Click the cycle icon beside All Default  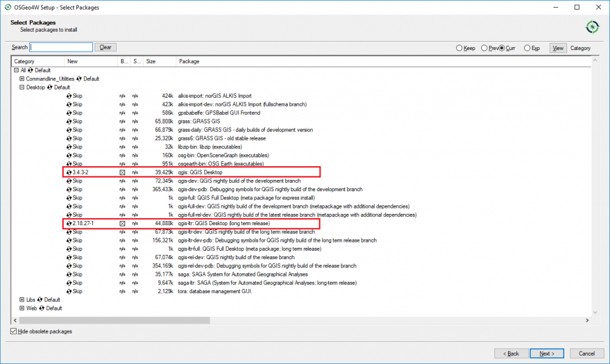pos(30,70)
